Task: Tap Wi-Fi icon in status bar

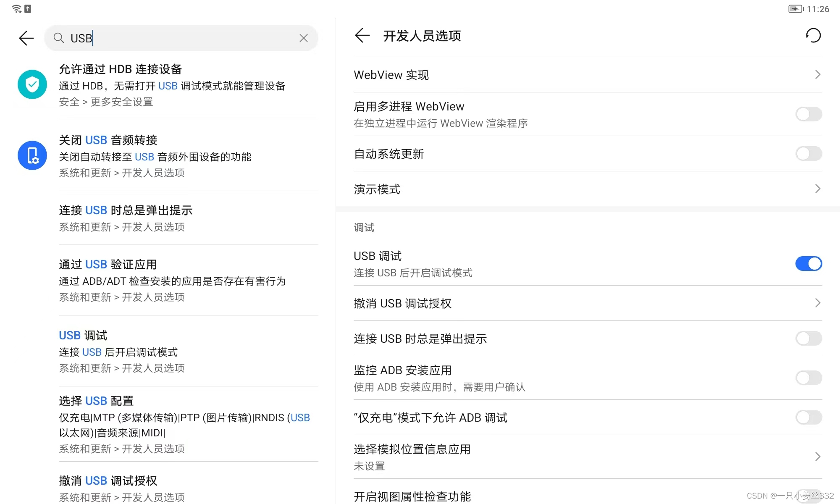Action: click(16, 9)
